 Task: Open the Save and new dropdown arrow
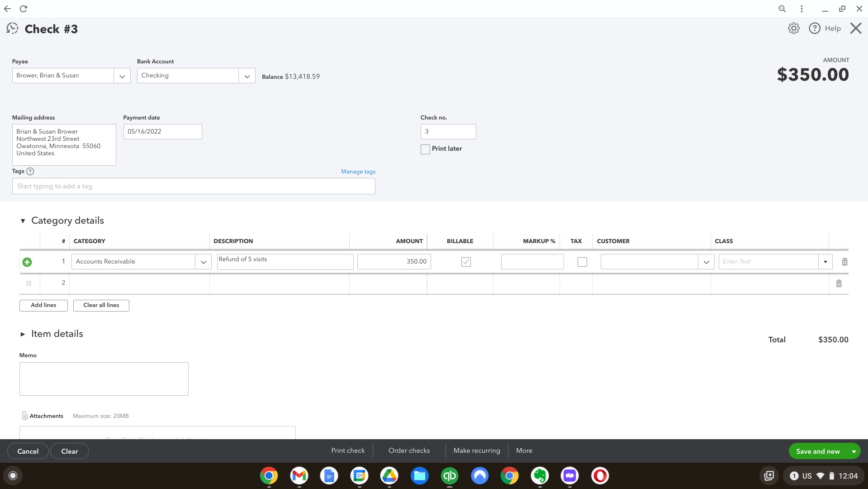click(x=854, y=451)
